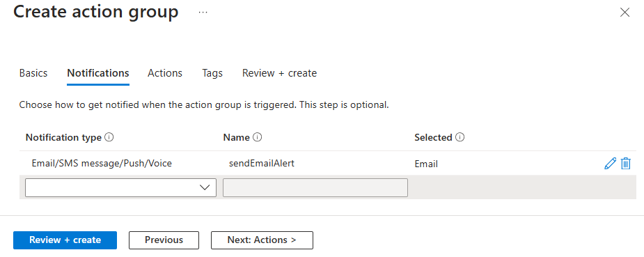Open the ellipsis menu beside Create action group
This screenshot has height=257, width=644.
point(203,13)
